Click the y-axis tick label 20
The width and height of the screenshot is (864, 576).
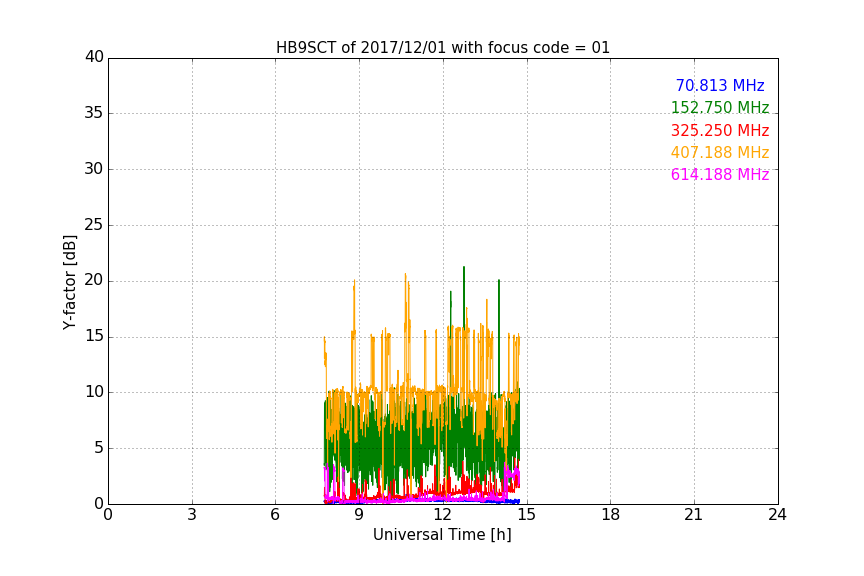[94, 280]
